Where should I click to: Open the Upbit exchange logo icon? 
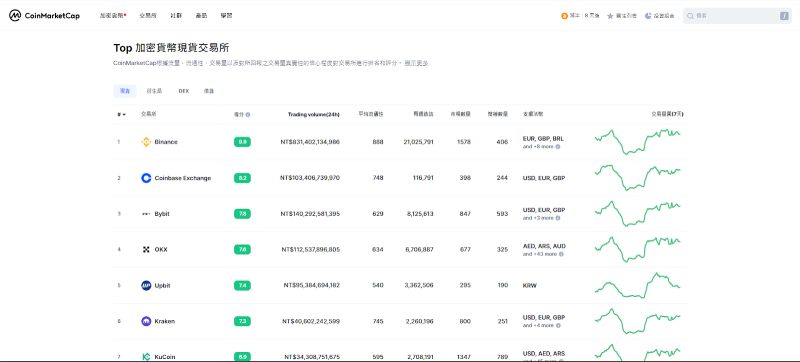pos(146,286)
